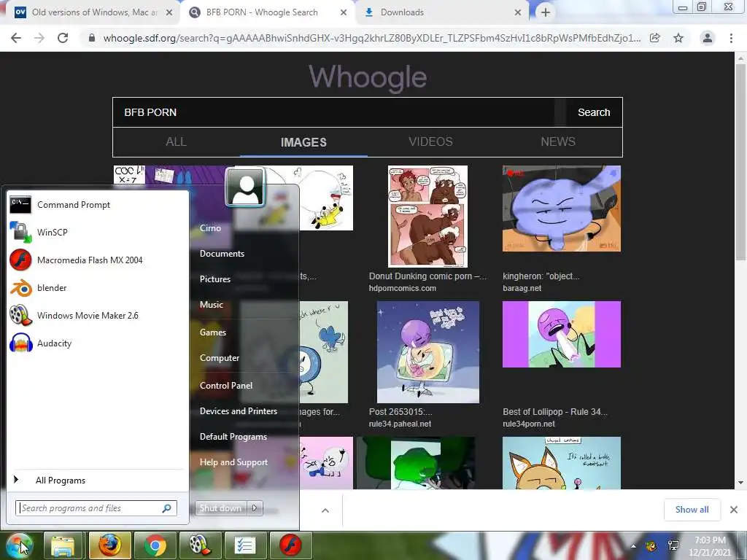
Task: Open Pictures from the Start menu
Action: tap(215, 279)
